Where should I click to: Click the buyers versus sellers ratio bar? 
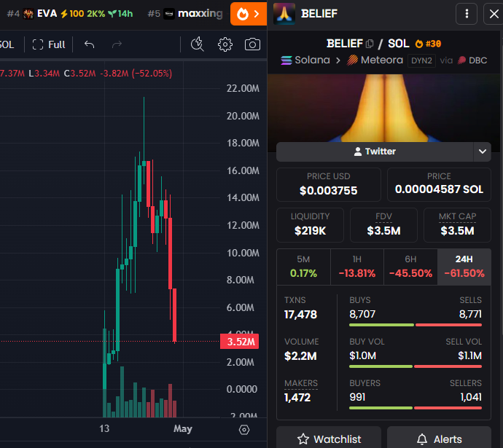tap(416, 408)
